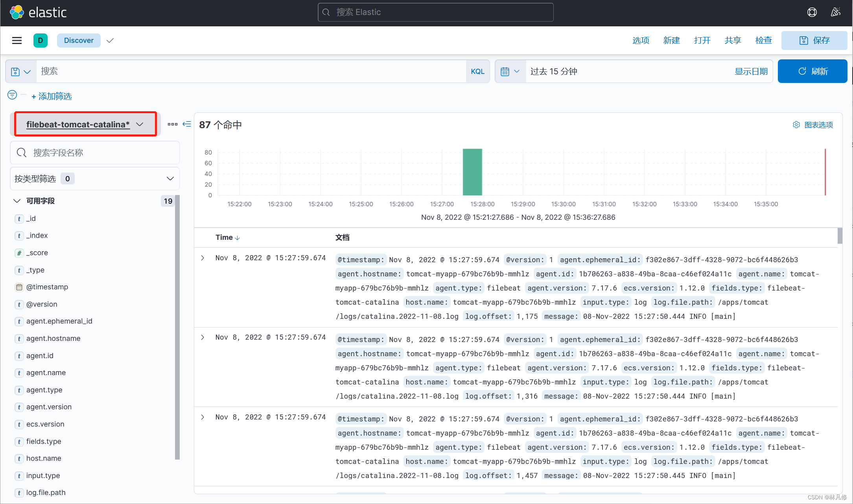Click the KQL language switcher
Image resolution: width=853 pixels, height=504 pixels.
477,72
